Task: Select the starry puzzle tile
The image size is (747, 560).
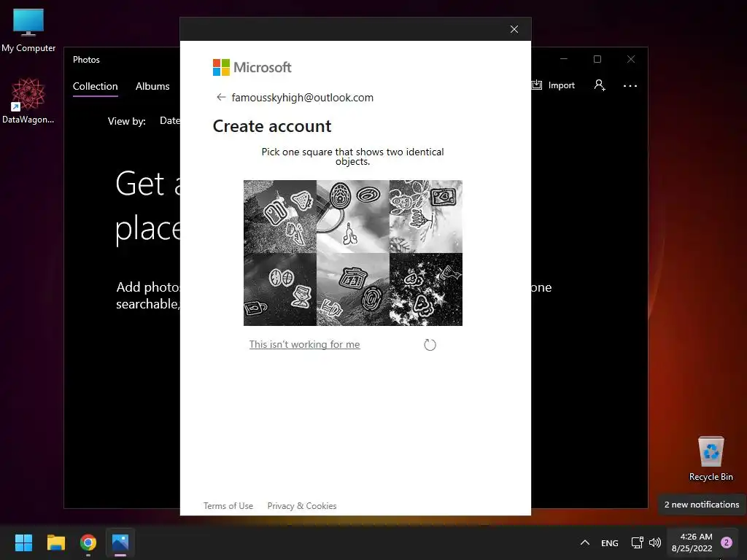Action: pyautogui.click(x=426, y=289)
